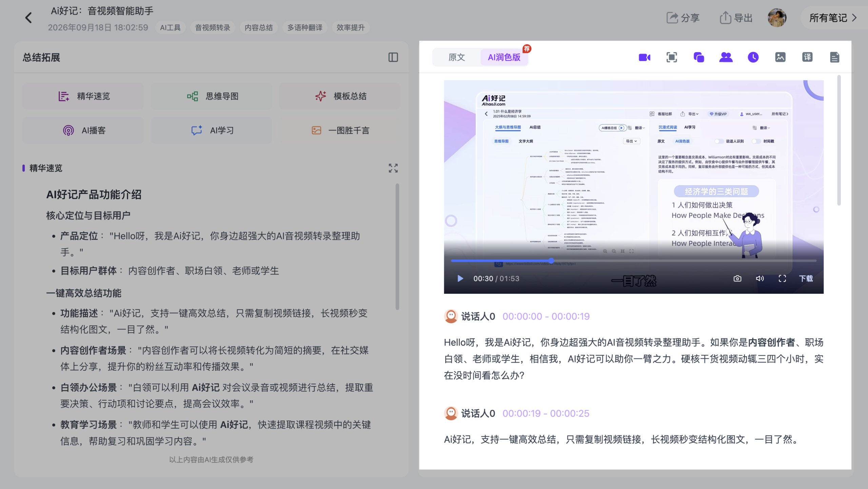Open 精华速览 summary mode
Screen dimensions: 868x489
(x=83, y=96)
